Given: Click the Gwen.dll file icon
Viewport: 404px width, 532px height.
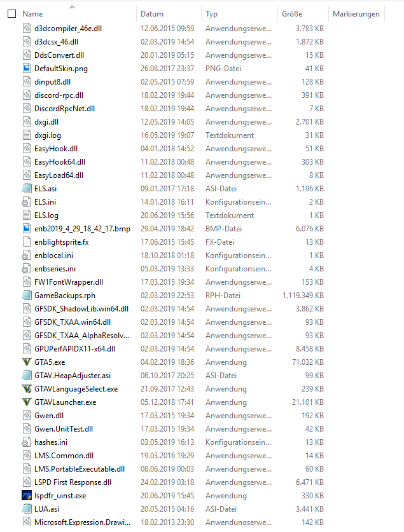Looking at the screenshot, I should [x=27, y=415].
